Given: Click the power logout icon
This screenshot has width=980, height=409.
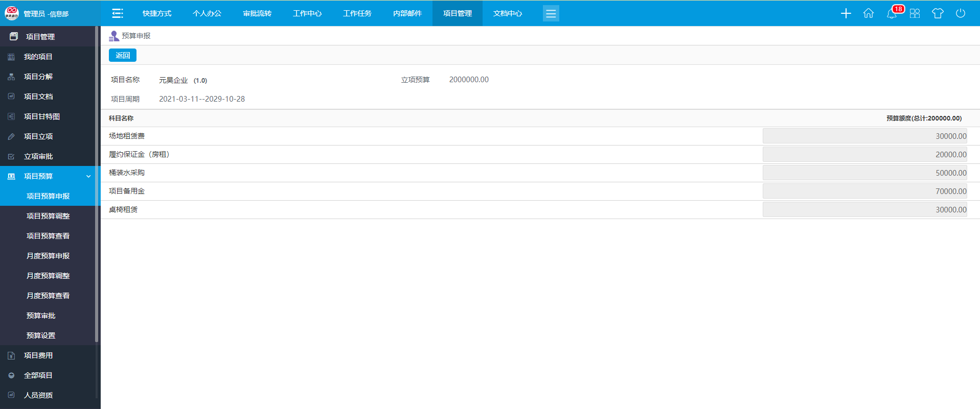Looking at the screenshot, I should tap(961, 13).
